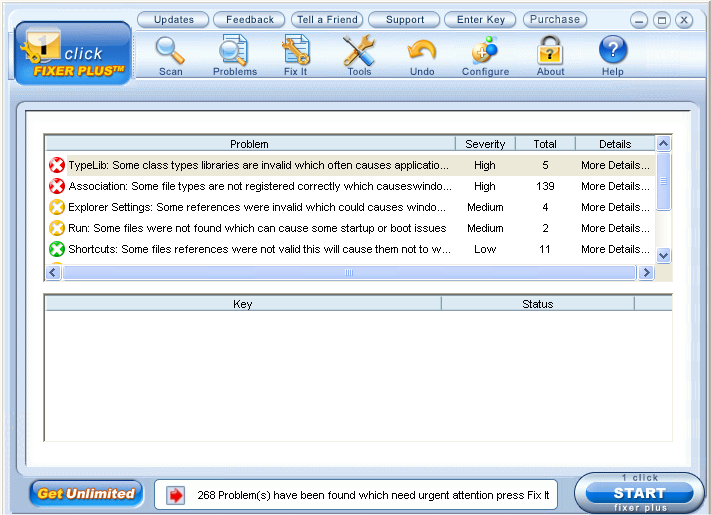
Task: Select the Association problem row text
Action: coord(260,186)
